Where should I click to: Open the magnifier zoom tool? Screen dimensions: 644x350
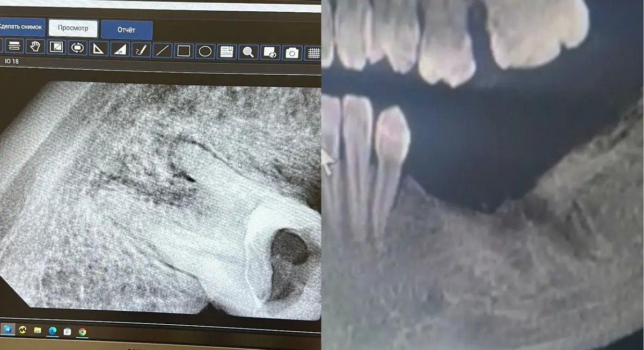point(248,52)
